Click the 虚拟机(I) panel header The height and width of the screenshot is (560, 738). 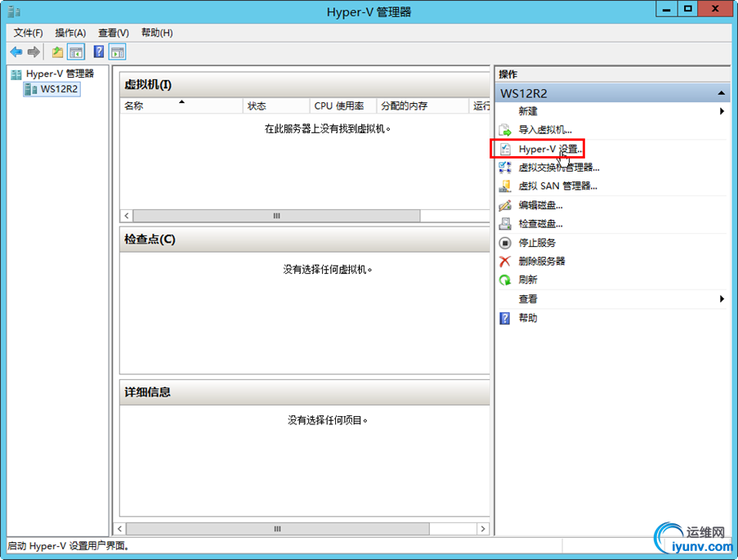tap(305, 85)
